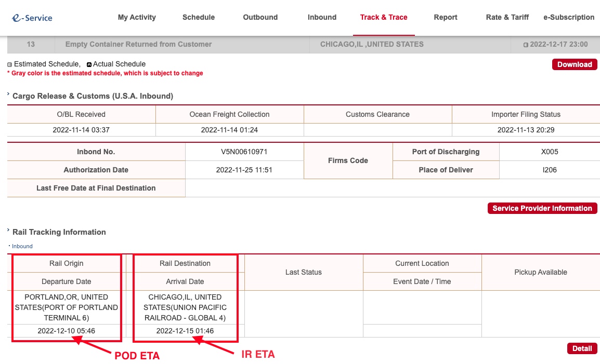Click the Empty Container Returned from Customer row
This screenshot has height=364, width=600.
click(138, 44)
